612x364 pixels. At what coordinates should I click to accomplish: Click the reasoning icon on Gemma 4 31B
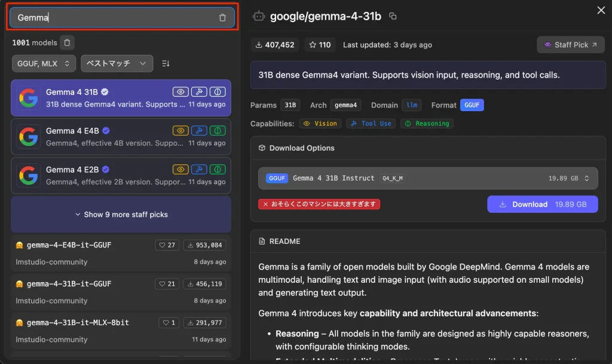(x=218, y=91)
